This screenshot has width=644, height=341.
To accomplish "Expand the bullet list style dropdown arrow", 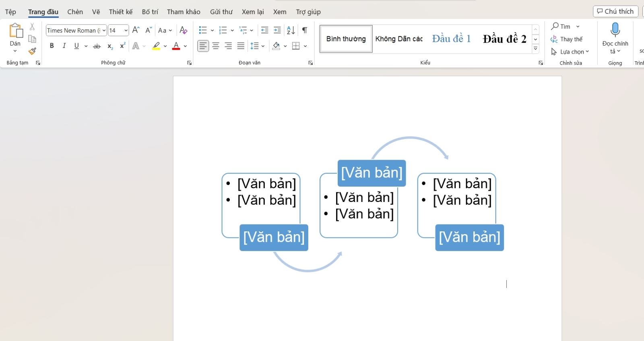I will (x=212, y=31).
